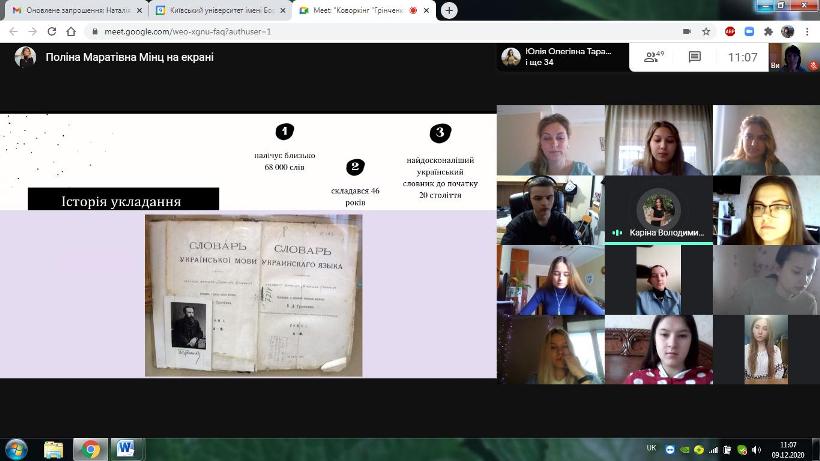
Task: Open Microsoft Word from the taskbar
Action: point(126,450)
